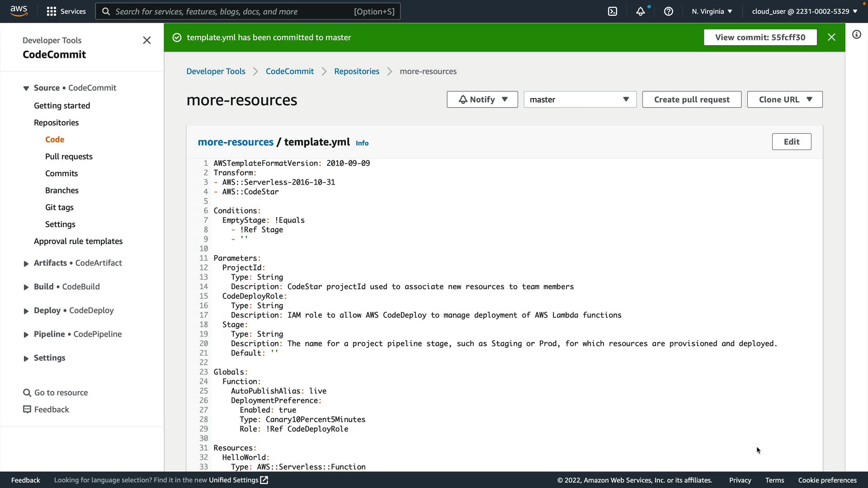Select Commits in the sidebar
This screenshot has width=868, height=488.
(61, 174)
